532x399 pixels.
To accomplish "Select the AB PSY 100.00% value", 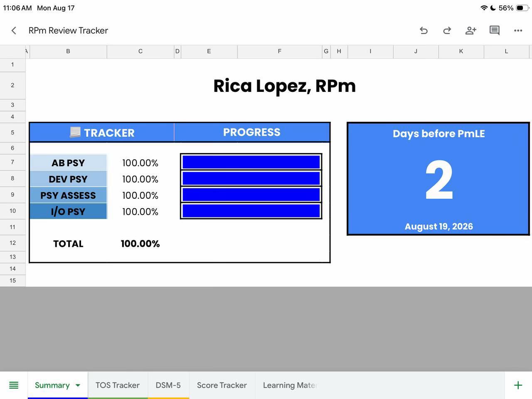I will (x=140, y=163).
